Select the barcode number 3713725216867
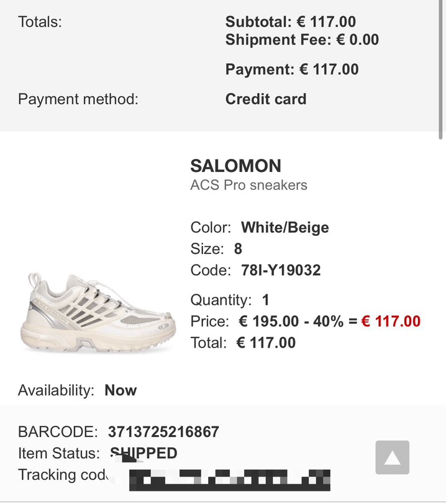This screenshot has width=446, height=504. point(163,432)
